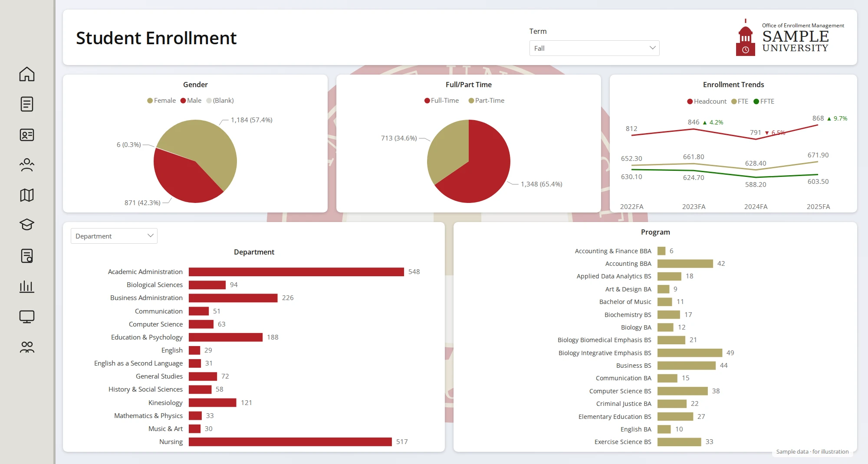868x464 pixels.
Task: Click the monitor screen sidebar icon
Action: click(x=27, y=317)
